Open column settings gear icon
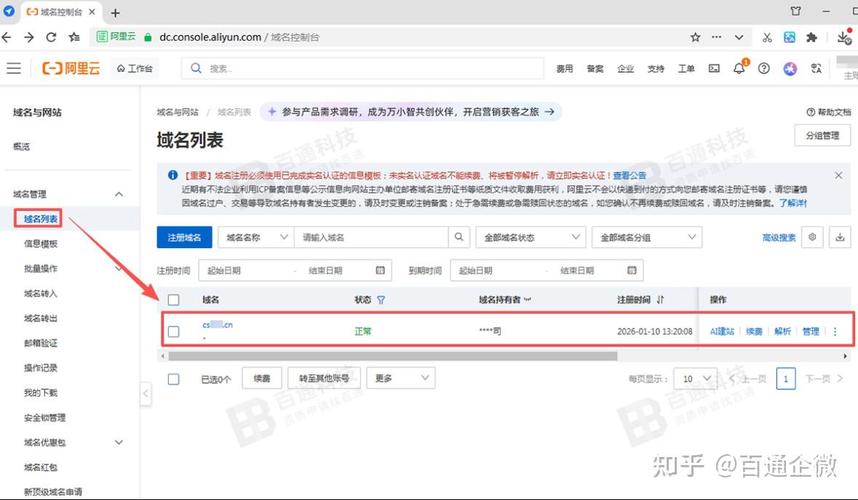Image resolution: width=858 pixels, height=500 pixels. 812,237
